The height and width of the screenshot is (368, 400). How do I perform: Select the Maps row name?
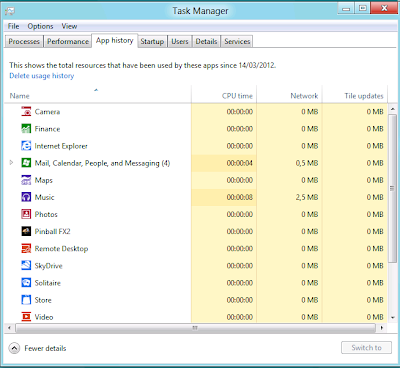tap(44, 180)
